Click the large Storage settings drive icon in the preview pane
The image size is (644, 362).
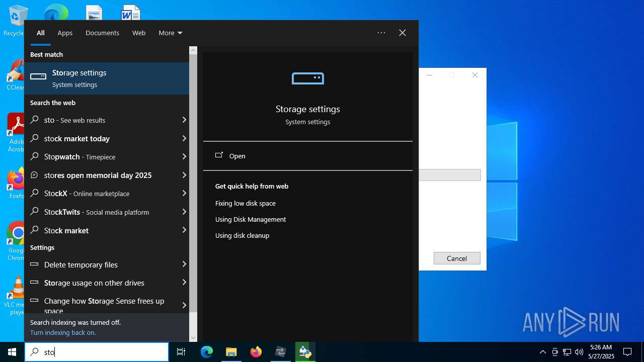click(308, 78)
